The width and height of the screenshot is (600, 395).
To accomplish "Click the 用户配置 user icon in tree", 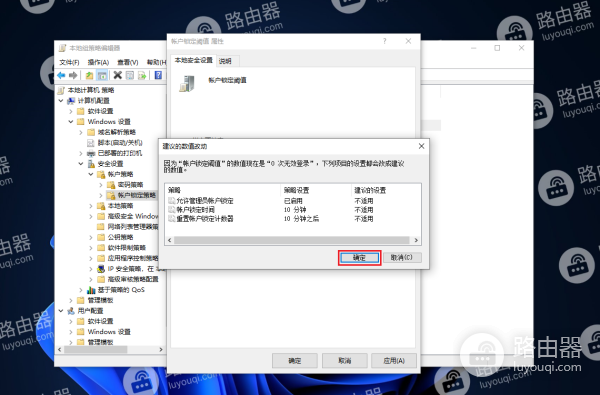I will point(71,311).
